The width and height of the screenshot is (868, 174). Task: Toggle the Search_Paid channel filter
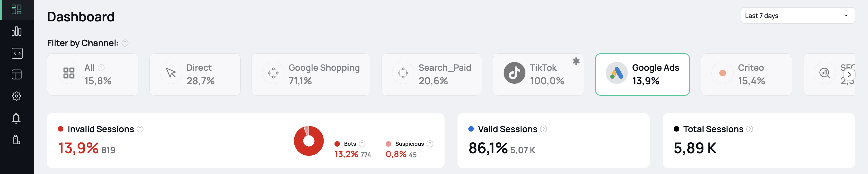431,74
